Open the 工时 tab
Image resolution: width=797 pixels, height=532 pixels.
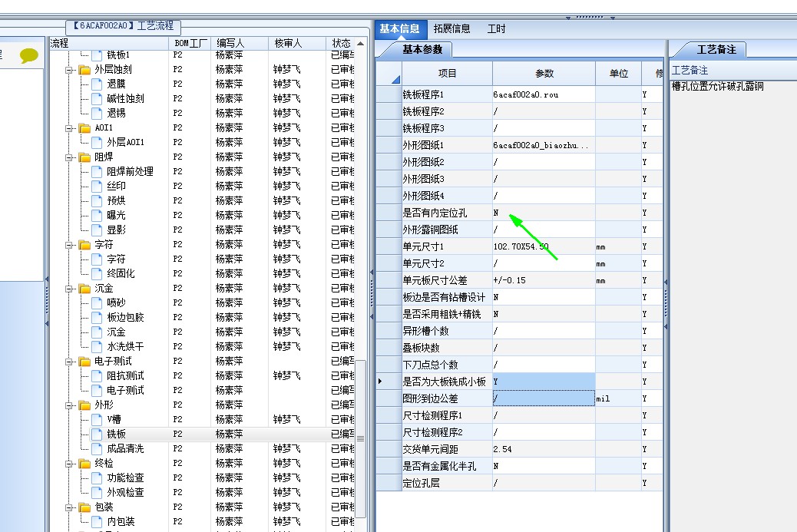pyautogui.click(x=496, y=29)
